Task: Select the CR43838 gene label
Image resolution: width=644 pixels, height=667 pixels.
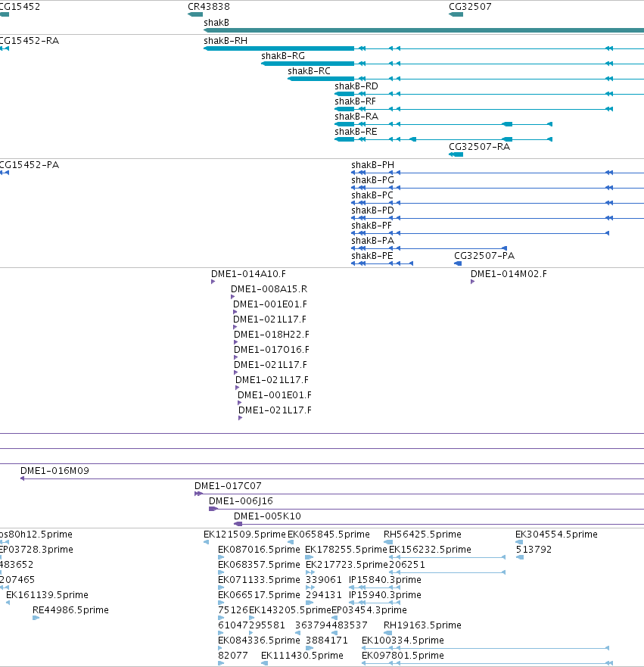Action: (x=209, y=7)
